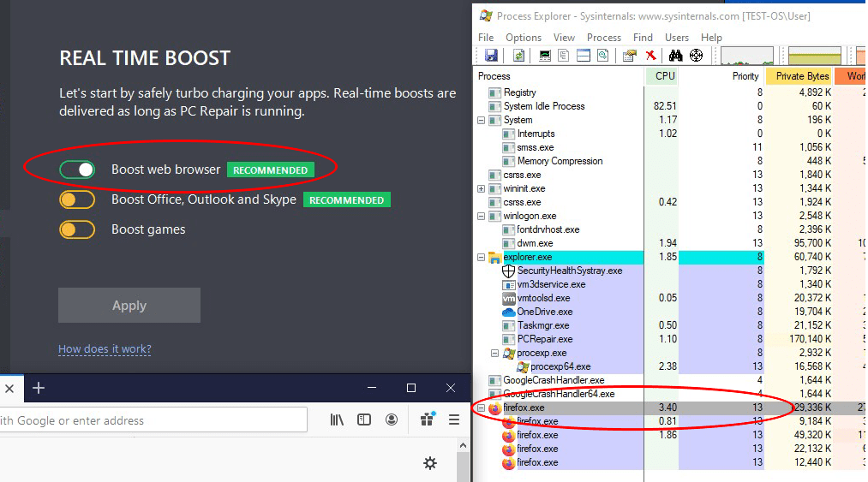
Task: Click the Save icon in Process Explorer toolbar
Action: (x=491, y=56)
